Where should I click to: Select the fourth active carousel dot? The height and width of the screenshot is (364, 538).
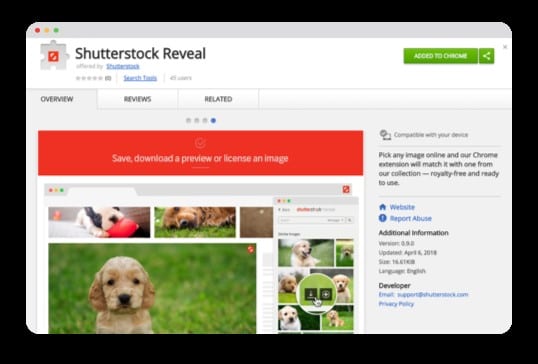tap(213, 120)
